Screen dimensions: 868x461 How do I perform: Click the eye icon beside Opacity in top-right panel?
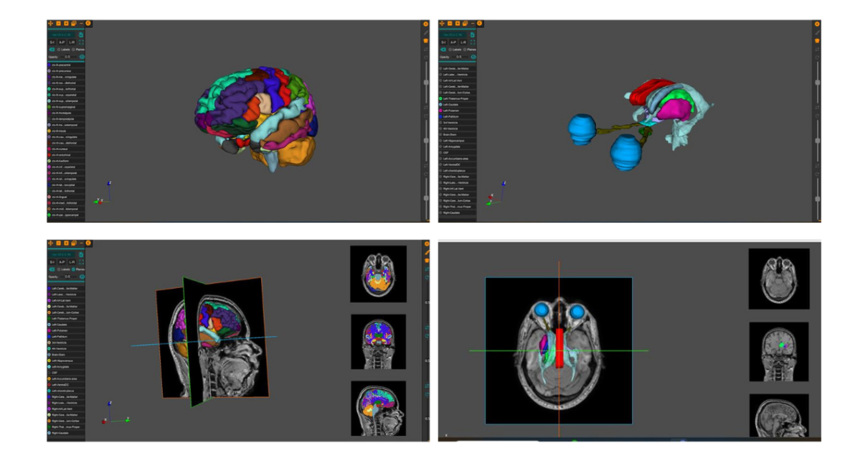point(473,57)
